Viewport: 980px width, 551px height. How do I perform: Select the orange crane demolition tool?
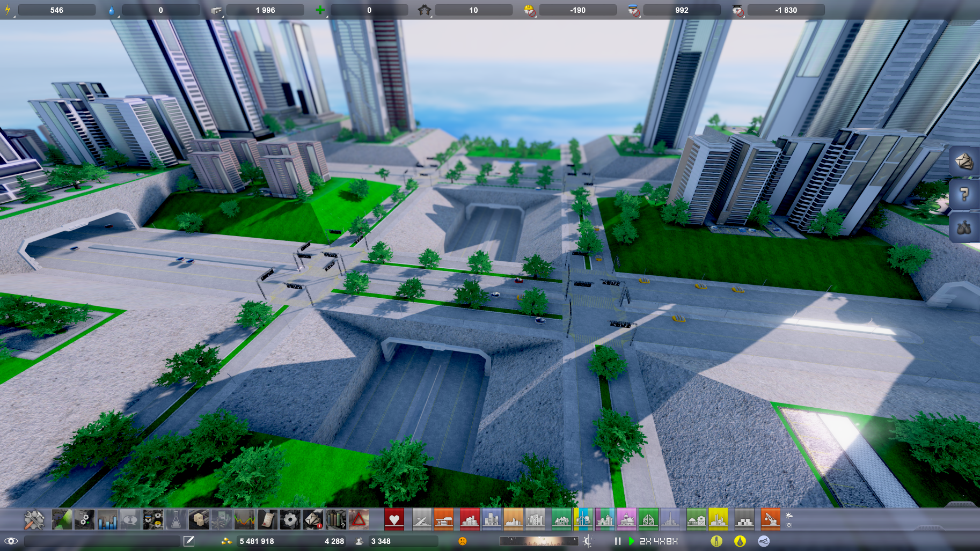[770, 519]
